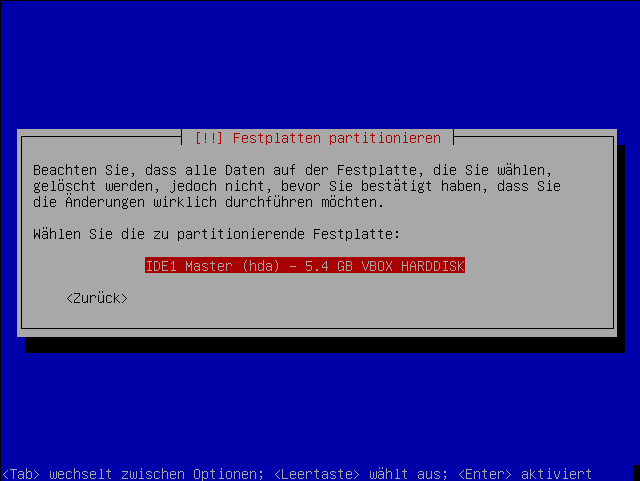Click the "(hda)" device name in entry
The width and height of the screenshot is (640, 481).
[x=261, y=266]
